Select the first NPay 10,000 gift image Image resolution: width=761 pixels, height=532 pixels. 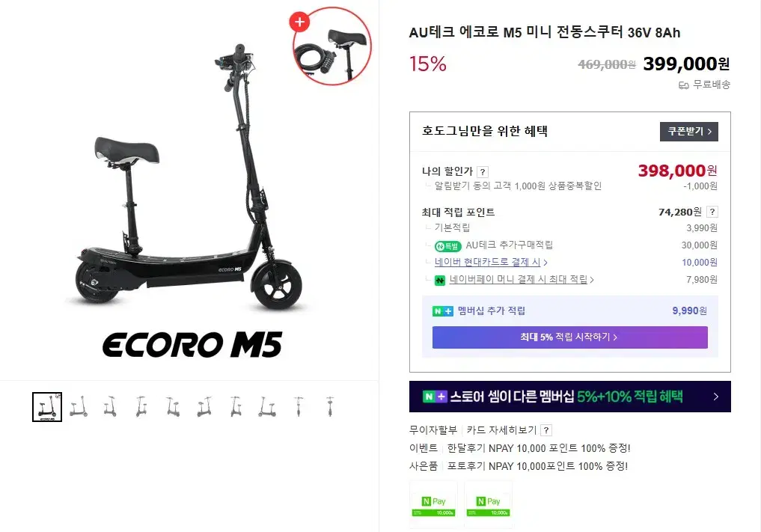[x=433, y=505]
